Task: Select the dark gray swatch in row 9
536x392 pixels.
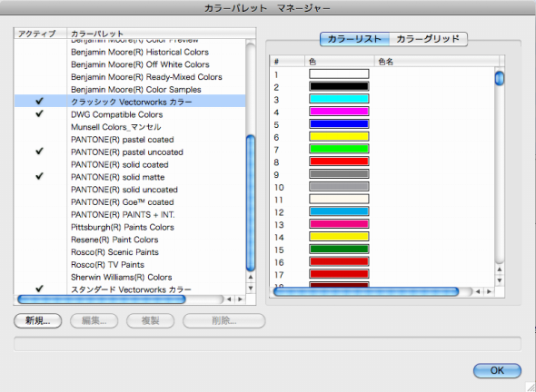Action: pyautogui.click(x=339, y=174)
